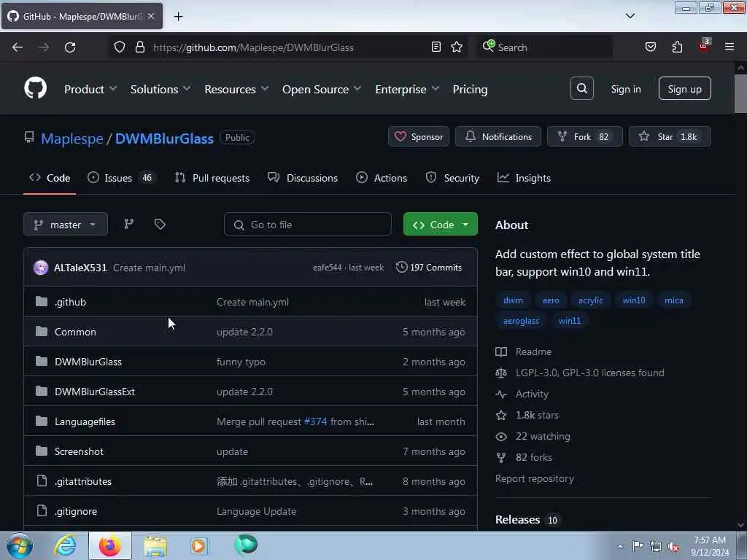The image size is (747, 560).
Task: Open master branch selector dropdown
Action: coord(65,225)
